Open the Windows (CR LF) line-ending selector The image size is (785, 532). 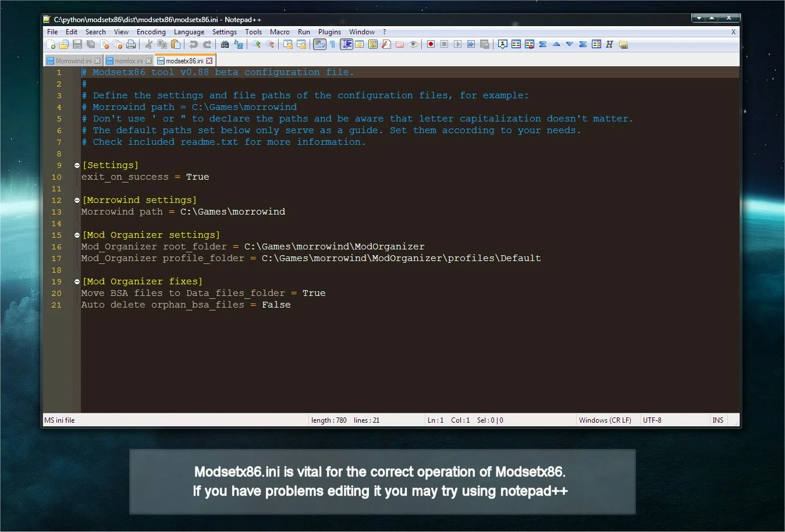605,420
